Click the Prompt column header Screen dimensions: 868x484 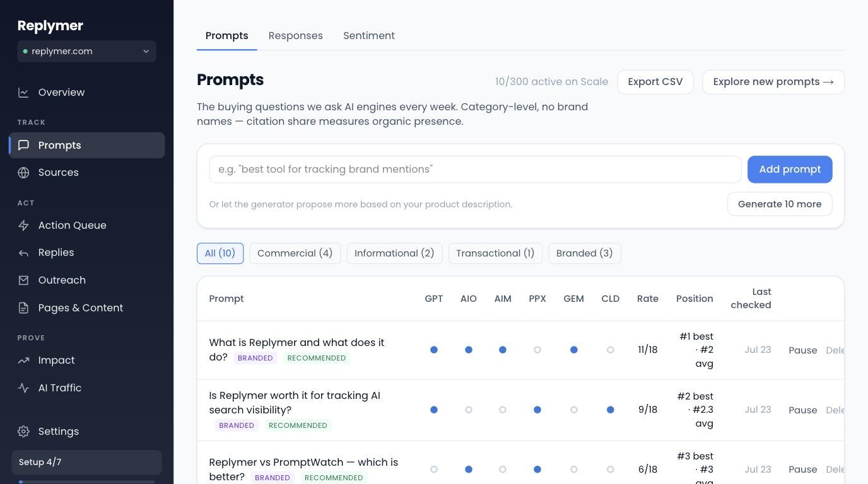pyautogui.click(x=226, y=299)
